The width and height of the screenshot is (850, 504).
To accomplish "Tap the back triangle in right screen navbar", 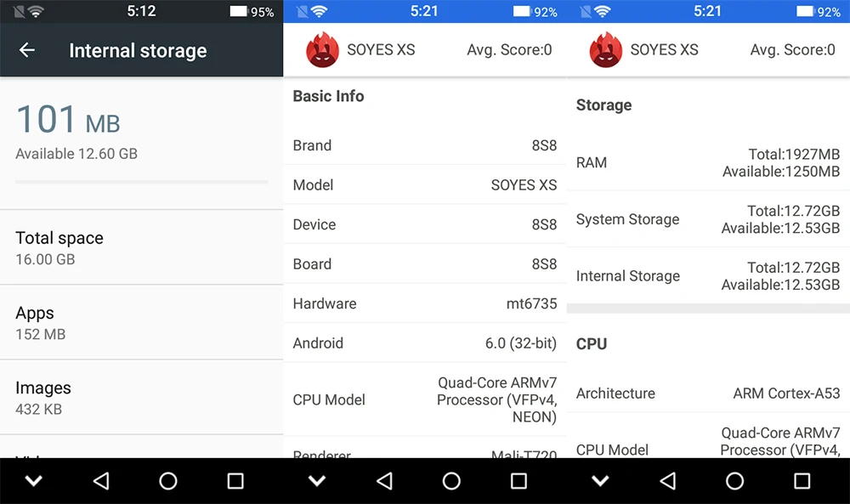I will [668, 481].
